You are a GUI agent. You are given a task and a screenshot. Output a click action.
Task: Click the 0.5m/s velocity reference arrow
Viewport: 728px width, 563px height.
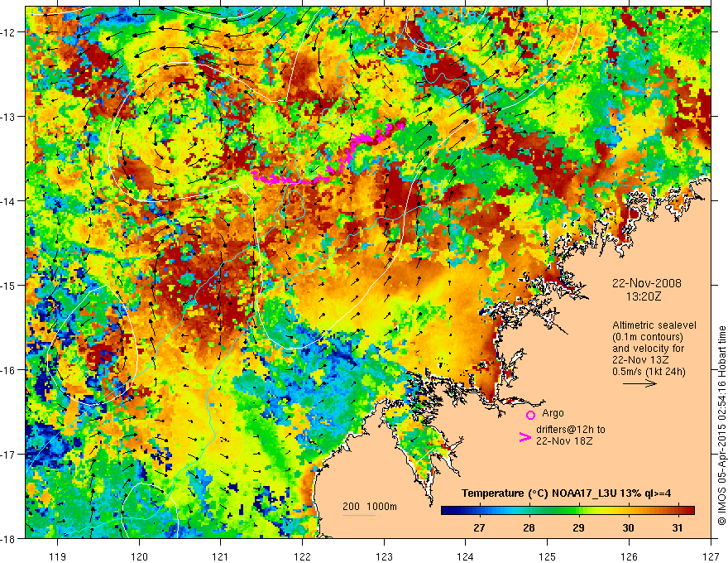click(639, 383)
